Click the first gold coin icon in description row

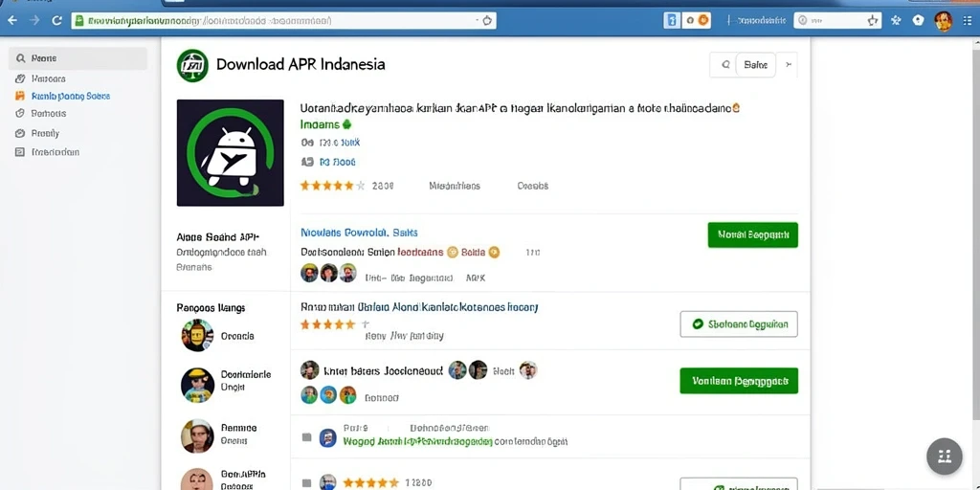[x=454, y=253]
